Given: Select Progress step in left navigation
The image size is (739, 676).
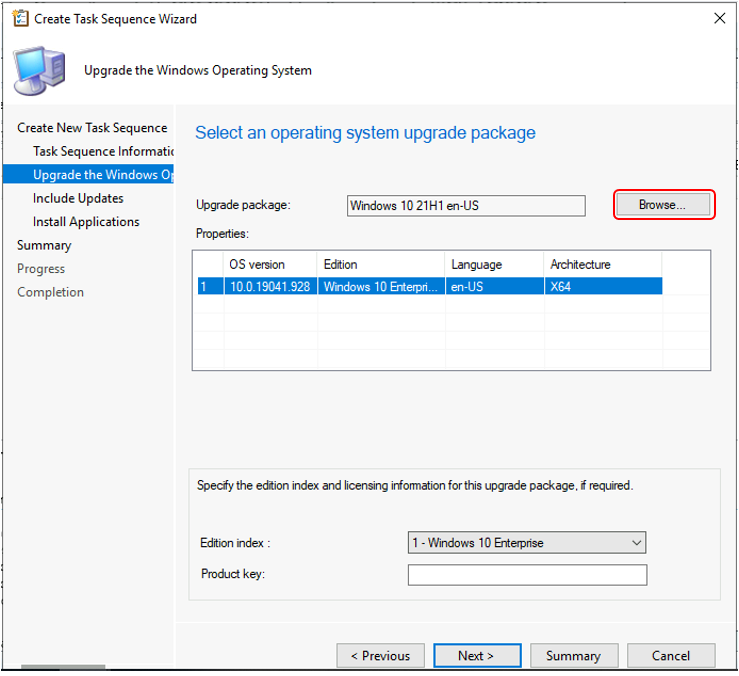Looking at the screenshot, I should click(x=41, y=269).
